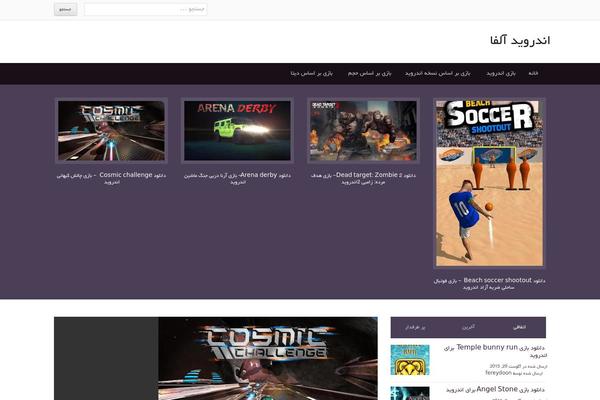Click the search button in top bar

click(x=65, y=9)
